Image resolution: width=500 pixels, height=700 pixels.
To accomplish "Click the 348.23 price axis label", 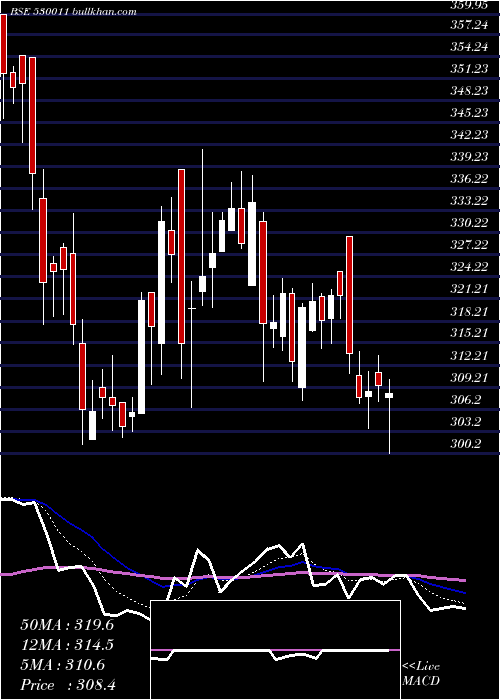I will [x=469, y=91].
